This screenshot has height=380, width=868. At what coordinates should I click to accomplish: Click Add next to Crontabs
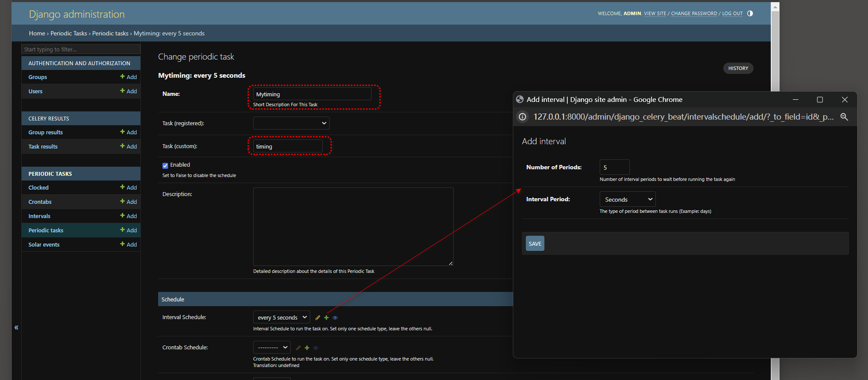pos(128,202)
